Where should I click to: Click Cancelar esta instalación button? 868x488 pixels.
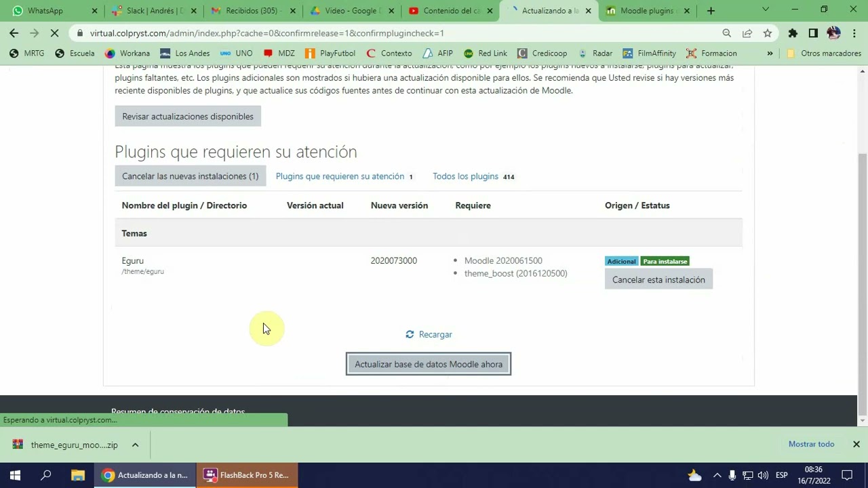[x=658, y=279]
